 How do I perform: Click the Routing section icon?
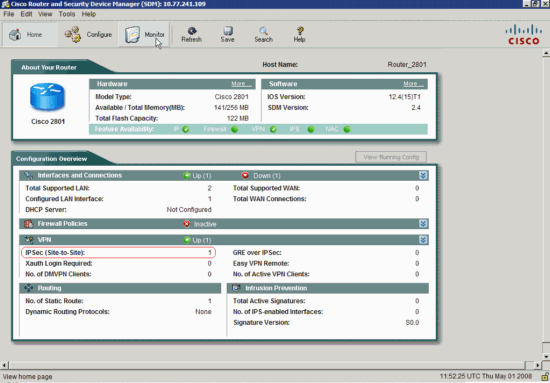pyautogui.click(x=29, y=288)
